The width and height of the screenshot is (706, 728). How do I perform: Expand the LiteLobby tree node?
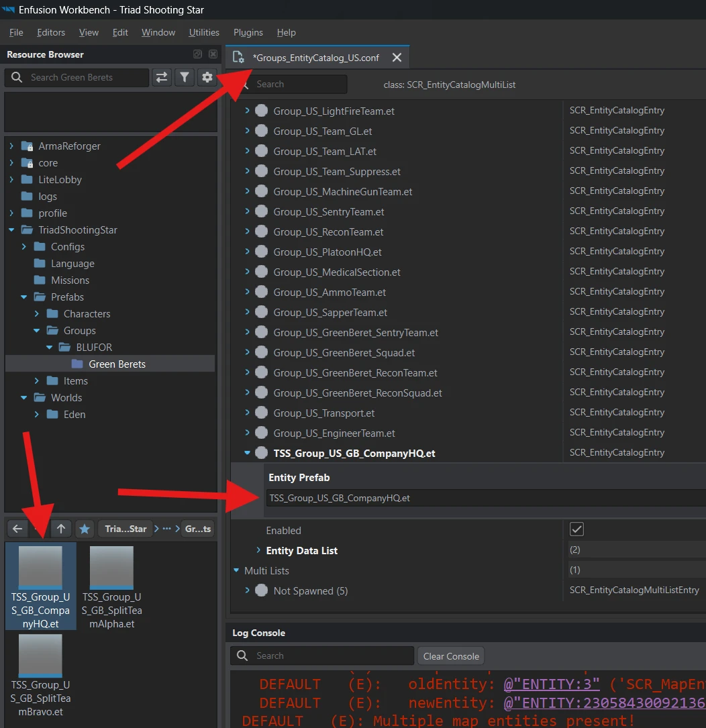coord(11,179)
